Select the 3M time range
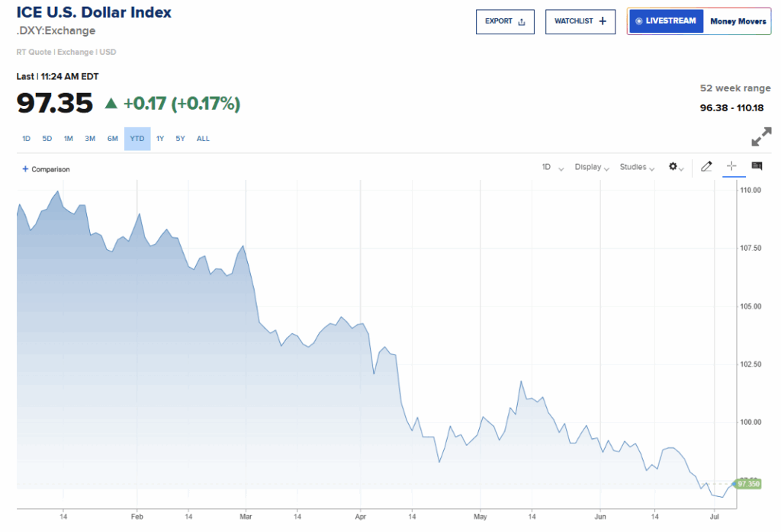This screenshot has width=781, height=532. (90, 139)
